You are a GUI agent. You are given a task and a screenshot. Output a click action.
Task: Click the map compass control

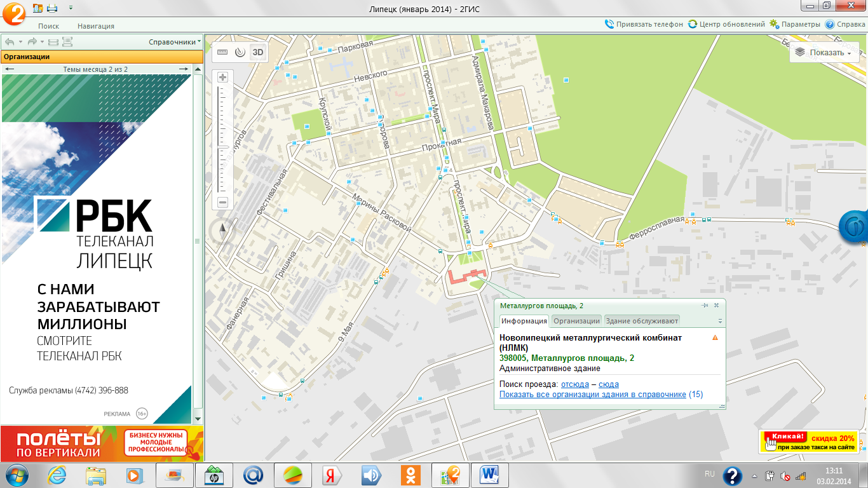pos(222,229)
